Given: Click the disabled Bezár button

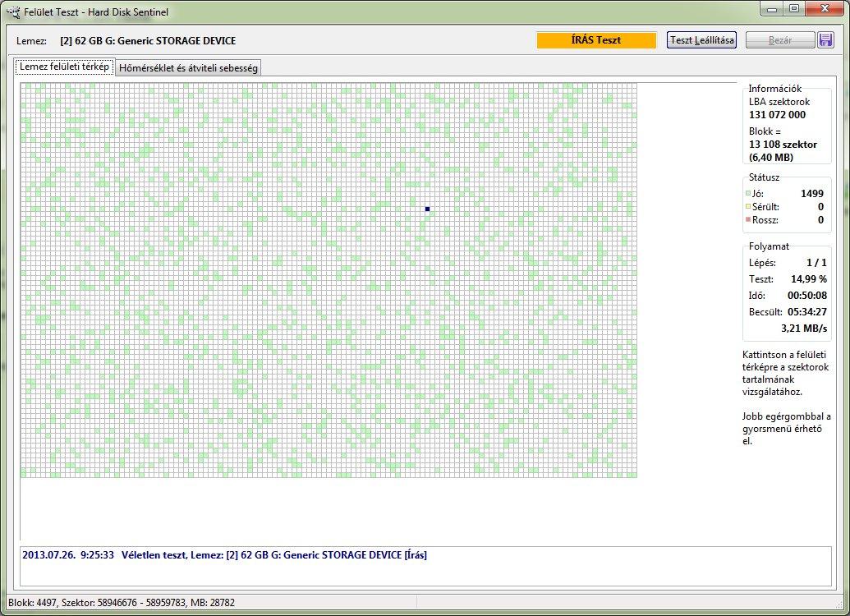Looking at the screenshot, I should tap(780, 40).
